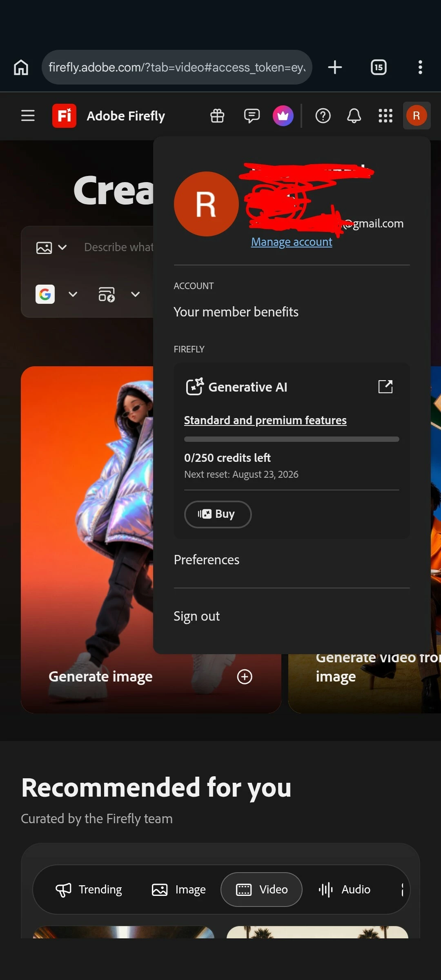Switch to the Trending tab
The width and height of the screenshot is (441, 980).
point(89,889)
